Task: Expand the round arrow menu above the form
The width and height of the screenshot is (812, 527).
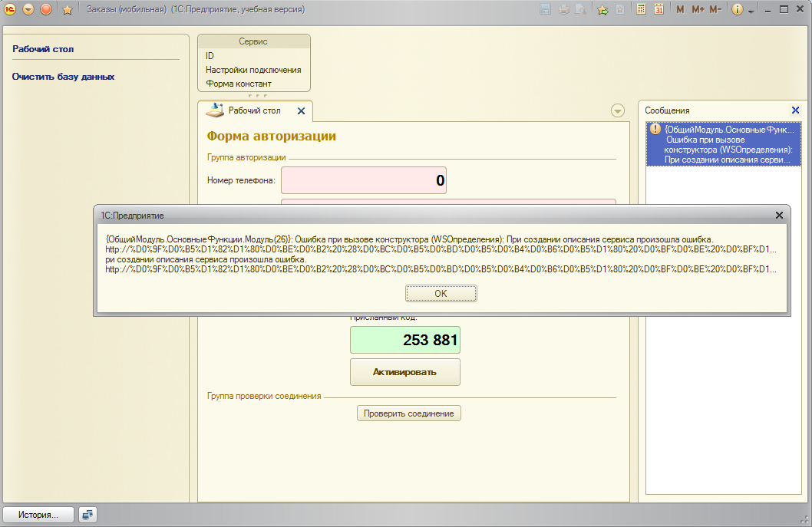Action: click(x=618, y=110)
